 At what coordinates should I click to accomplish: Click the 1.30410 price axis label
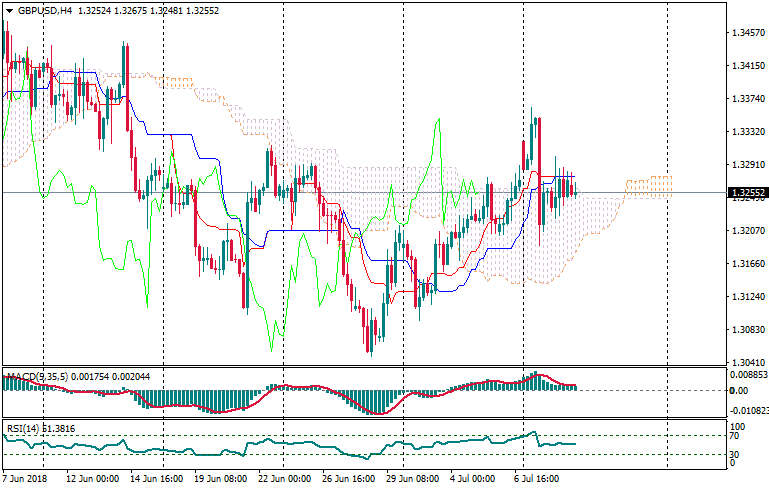[746, 363]
